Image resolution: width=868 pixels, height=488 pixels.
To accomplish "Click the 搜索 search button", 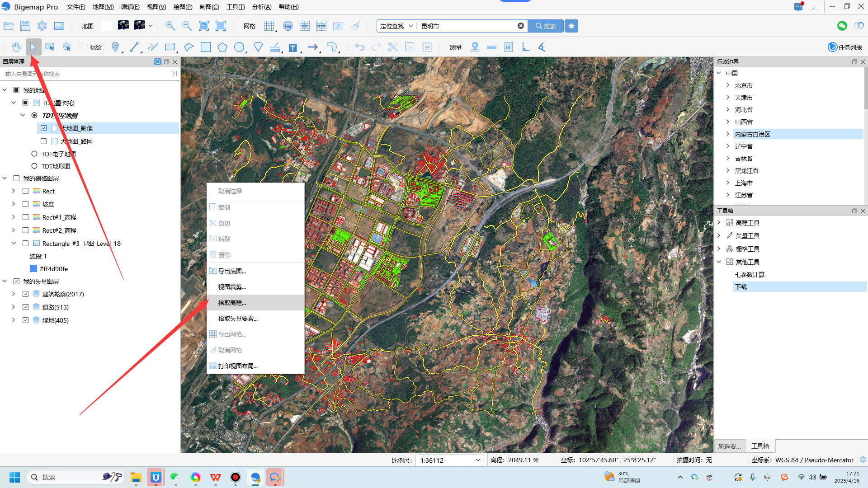I will [546, 26].
